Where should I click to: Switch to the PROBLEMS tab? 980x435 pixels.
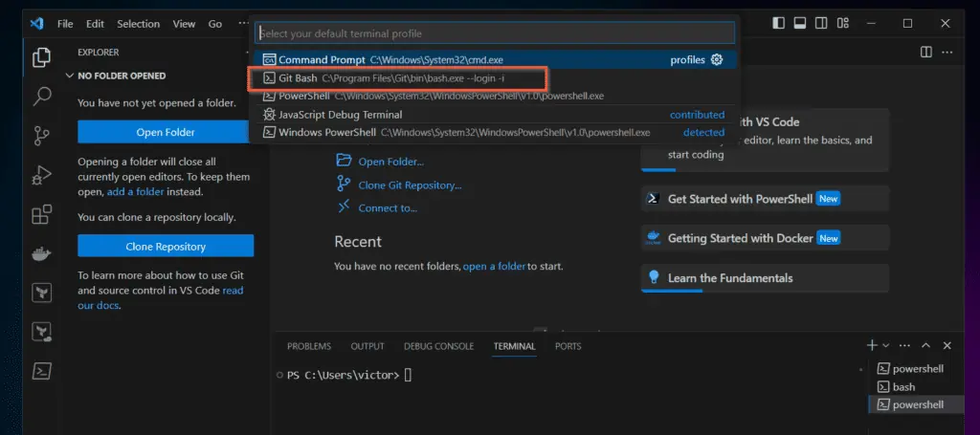coord(309,346)
